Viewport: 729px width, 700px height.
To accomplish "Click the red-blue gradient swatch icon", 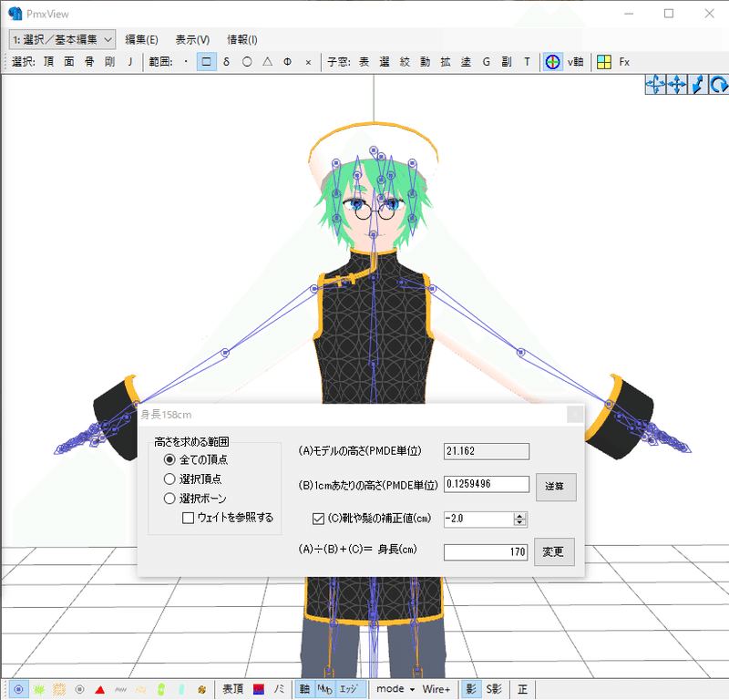I will tap(259, 689).
